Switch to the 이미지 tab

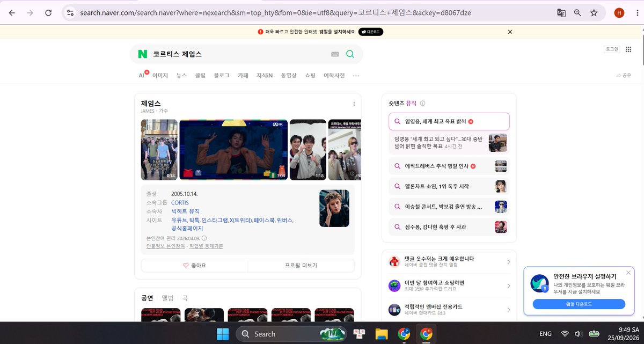click(160, 76)
